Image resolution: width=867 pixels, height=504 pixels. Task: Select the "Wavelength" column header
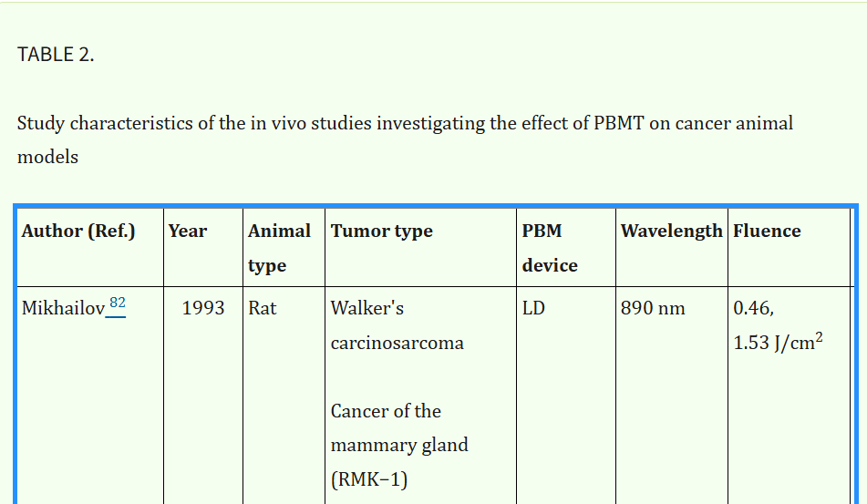[671, 231]
